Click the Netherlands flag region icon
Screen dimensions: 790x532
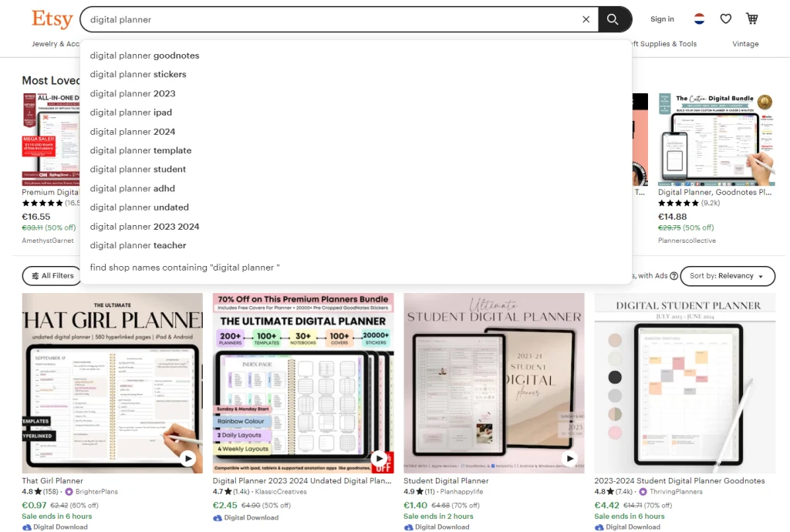(x=699, y=19)
